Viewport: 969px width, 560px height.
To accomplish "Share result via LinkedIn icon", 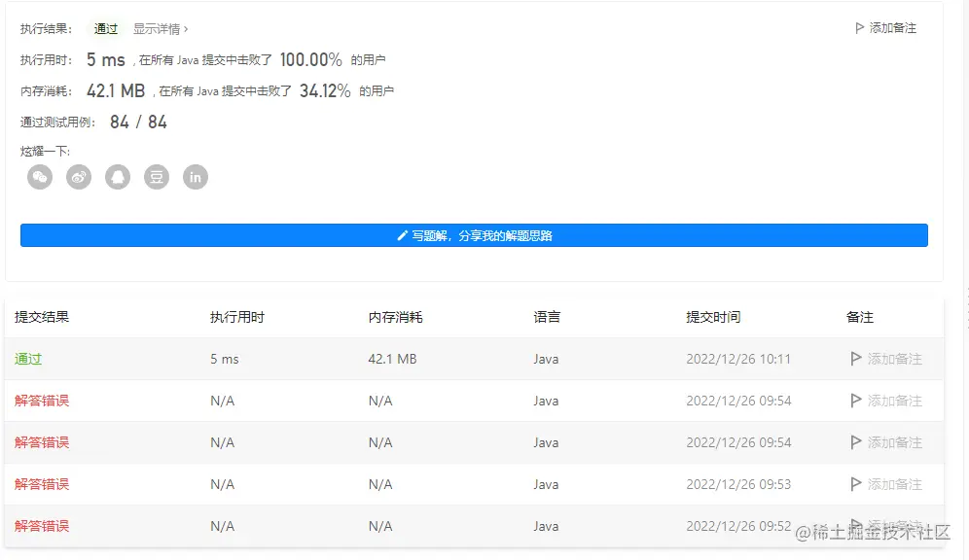I will (x=196, y=177).
